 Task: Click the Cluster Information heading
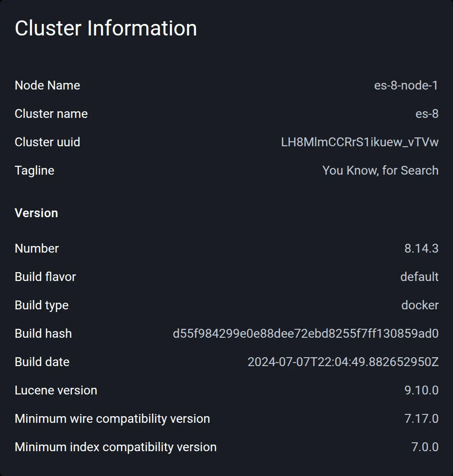tap(105, 28)
